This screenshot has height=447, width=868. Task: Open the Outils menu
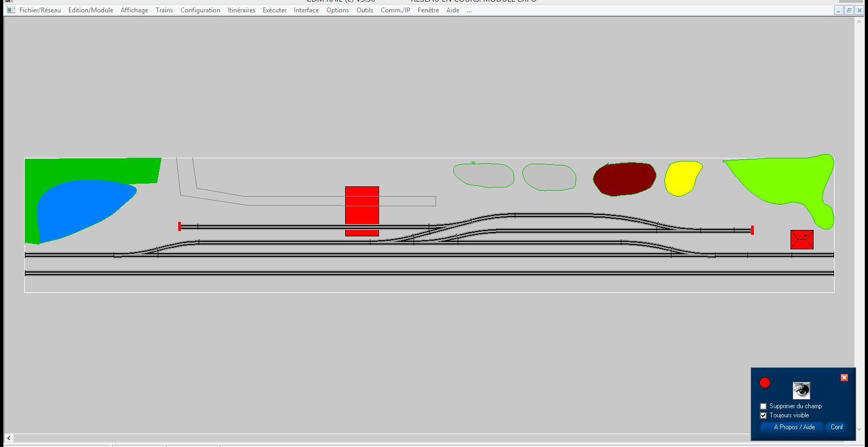365,10
